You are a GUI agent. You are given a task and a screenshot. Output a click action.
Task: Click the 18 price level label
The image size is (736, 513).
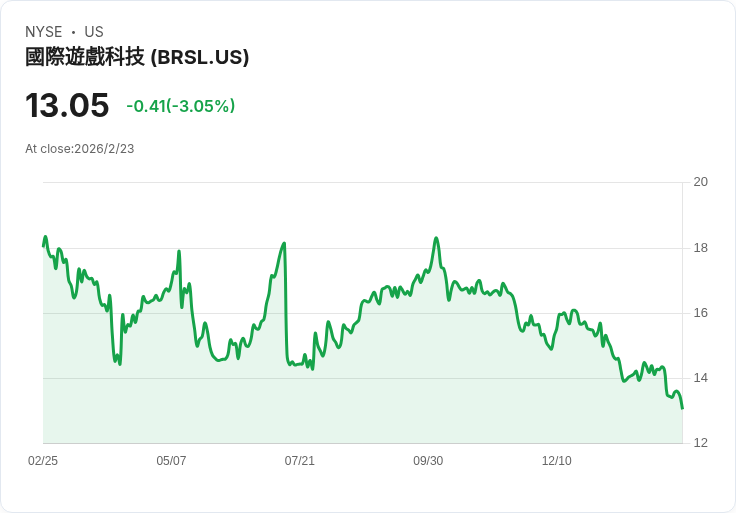pos(701,248)
